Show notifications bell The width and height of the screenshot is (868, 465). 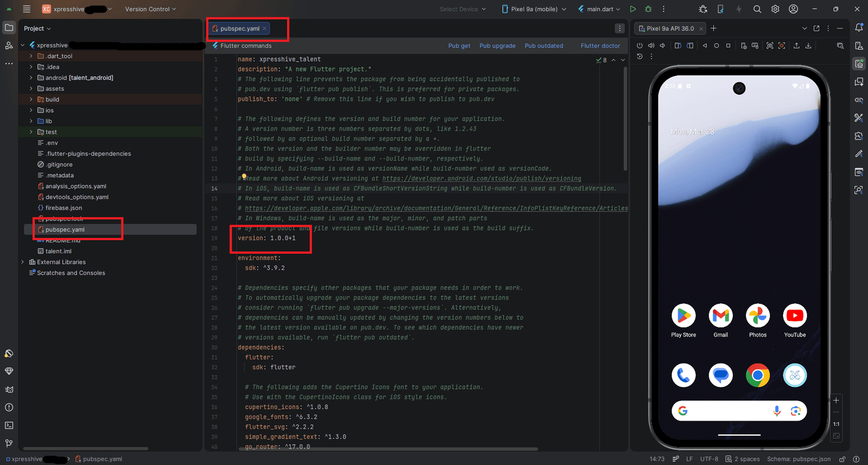click(x=859, y=28)
